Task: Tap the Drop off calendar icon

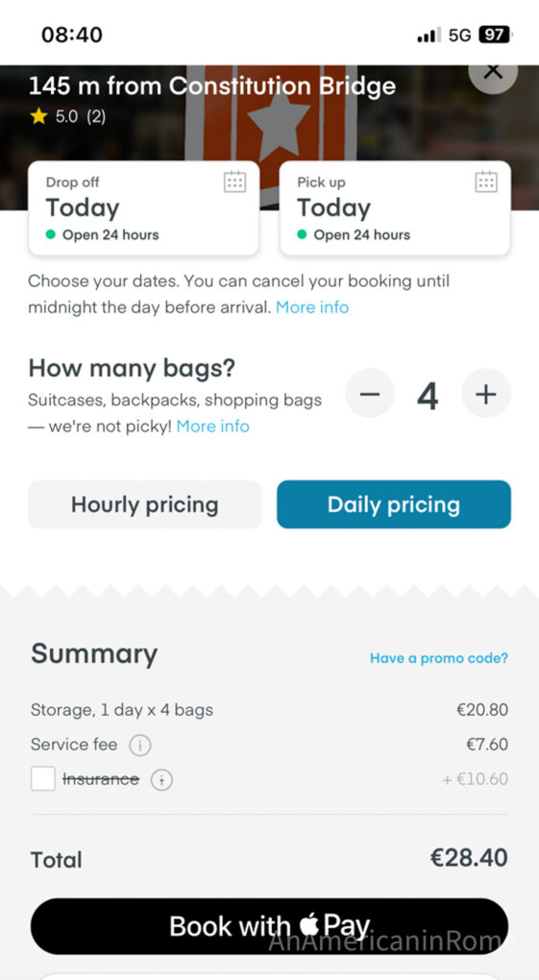Action: [234, 182]
